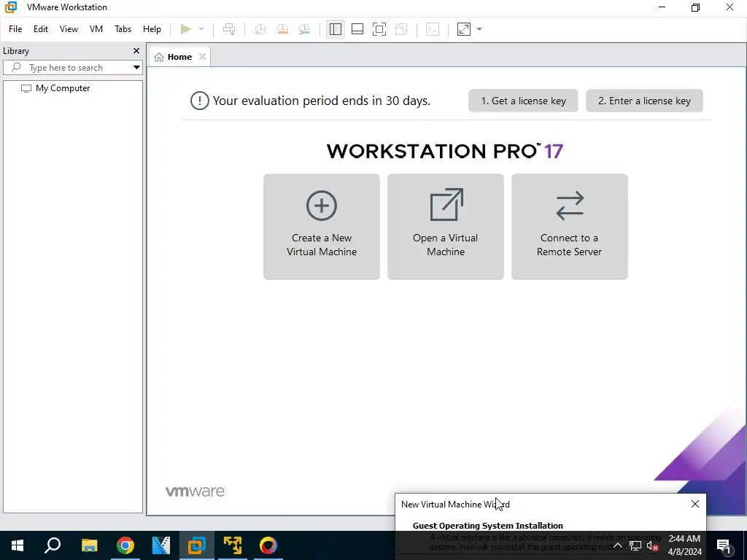
Task: Open the File menu
Action: pos(15,29)
